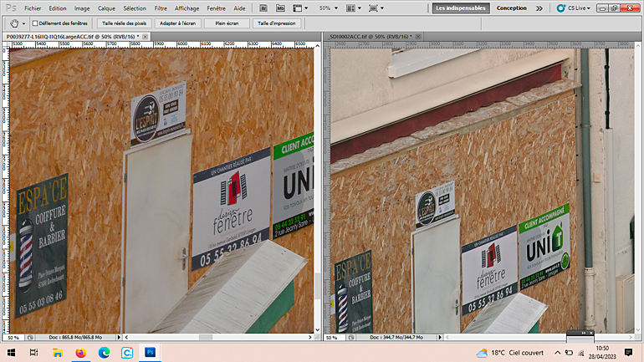Click right document vertical scroll up arrow
644x362 pixels.
click(638, 45)
